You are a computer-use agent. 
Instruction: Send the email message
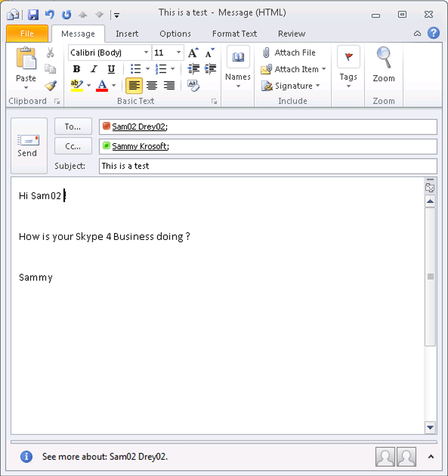click(29, 146)
